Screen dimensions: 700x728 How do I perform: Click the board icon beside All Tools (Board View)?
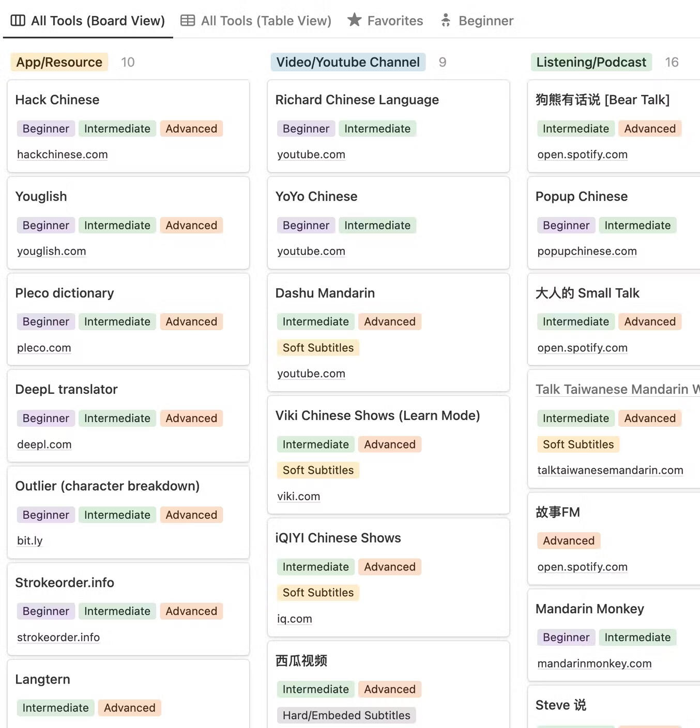(18, 21)
